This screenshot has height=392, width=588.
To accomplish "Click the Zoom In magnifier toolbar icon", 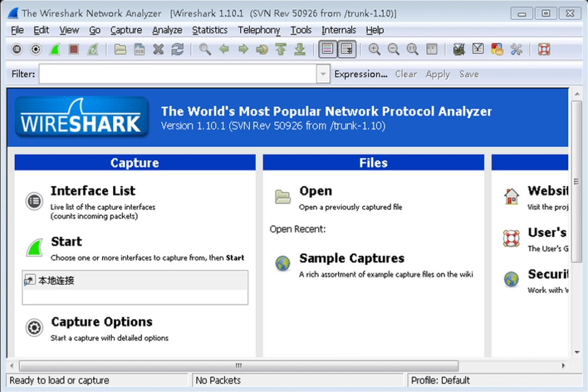I will pyautogui.click(x=375, y=49).
